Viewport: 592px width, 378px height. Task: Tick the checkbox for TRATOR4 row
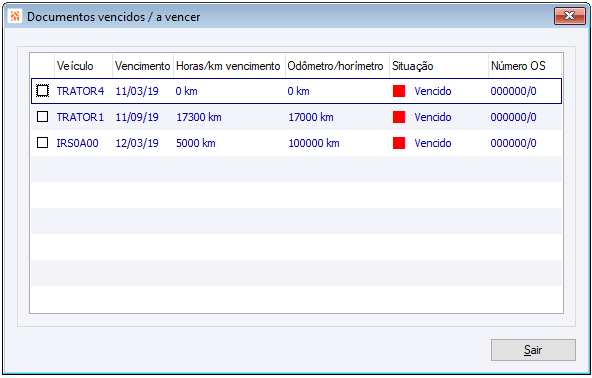(42, 91)
